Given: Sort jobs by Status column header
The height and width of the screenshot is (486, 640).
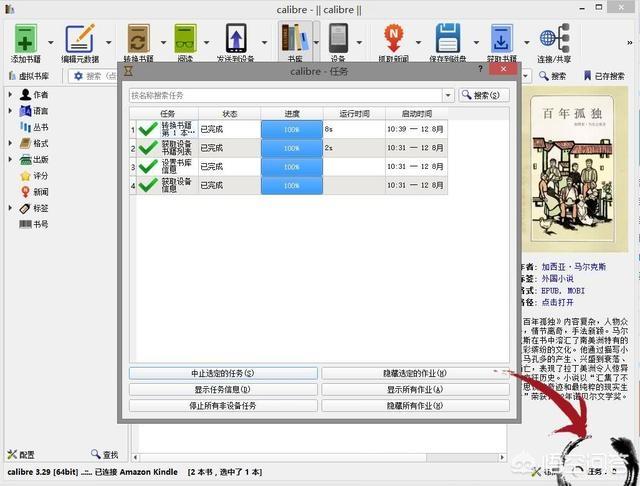Looking at the screenshot, I should click(229, 114).
